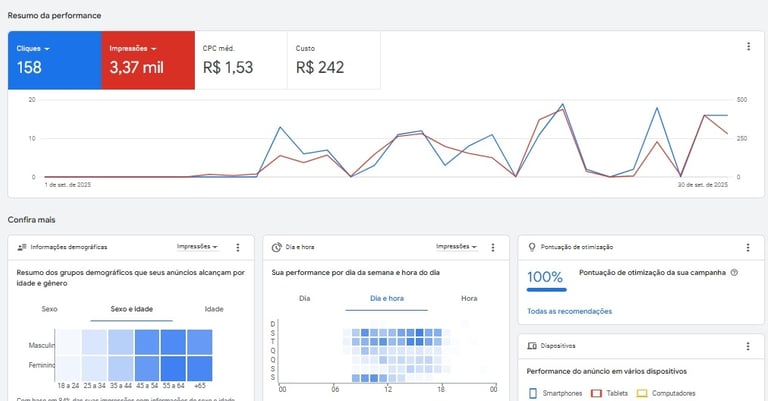Image resolution: width=768 pixels, height=401 pixels.
Task: Toggle the Computadores legend checkbox
Action: 642,393
